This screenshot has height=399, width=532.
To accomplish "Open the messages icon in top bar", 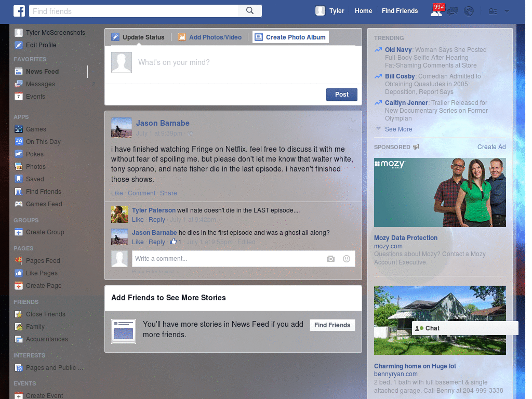I will (x=453, y=11).
